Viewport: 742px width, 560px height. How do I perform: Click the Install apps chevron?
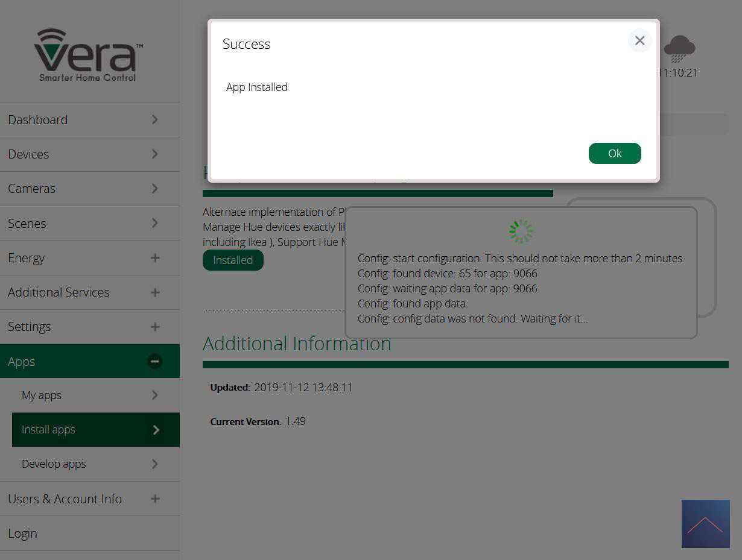coord(156,430)
